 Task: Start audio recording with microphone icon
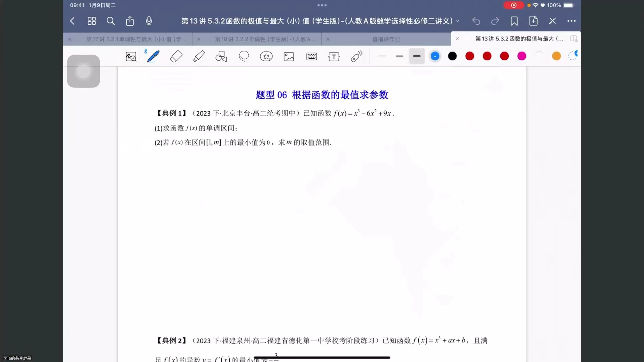pyautogui.click(x=149, y=21)
